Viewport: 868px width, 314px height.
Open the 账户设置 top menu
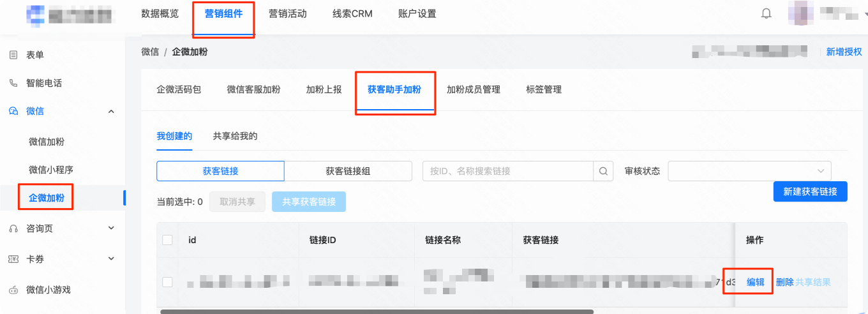417,13
